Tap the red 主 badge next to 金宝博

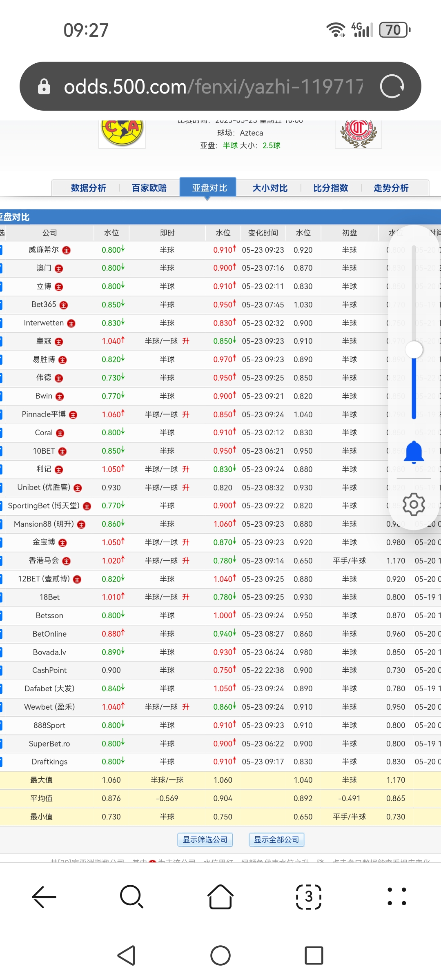62,543
